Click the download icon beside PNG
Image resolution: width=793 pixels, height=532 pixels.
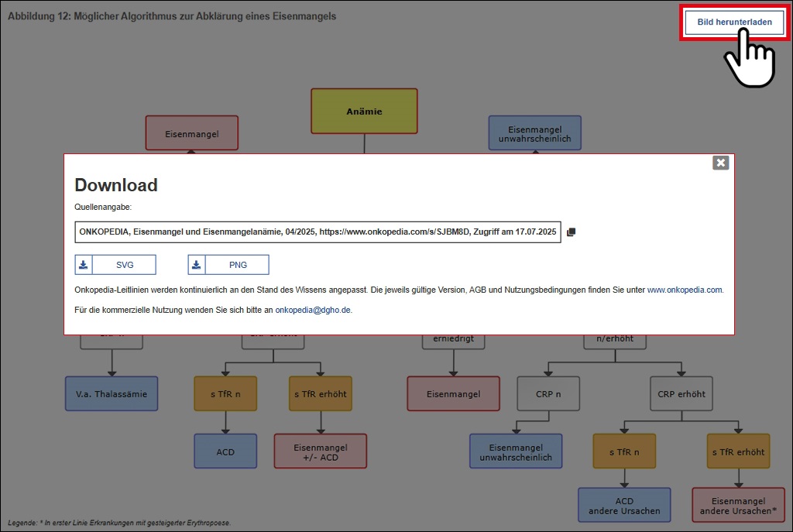[197, 265]
